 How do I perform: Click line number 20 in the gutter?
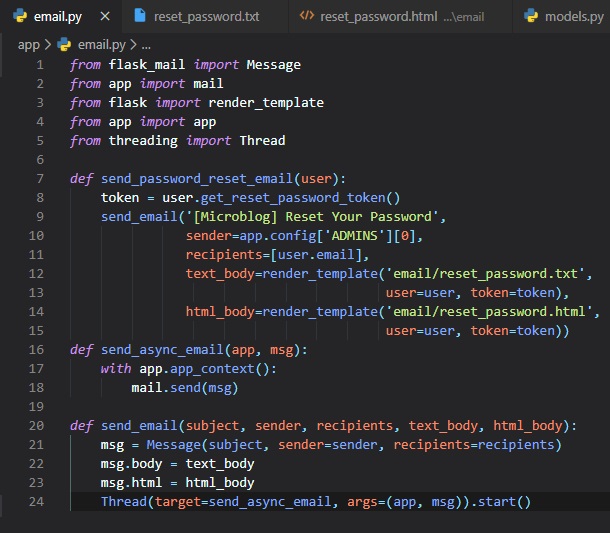(35, 425)
